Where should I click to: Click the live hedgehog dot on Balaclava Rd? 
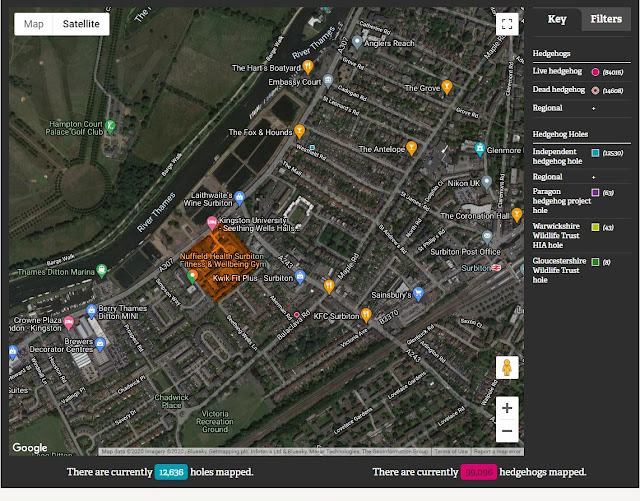click(x=297, y=314)
